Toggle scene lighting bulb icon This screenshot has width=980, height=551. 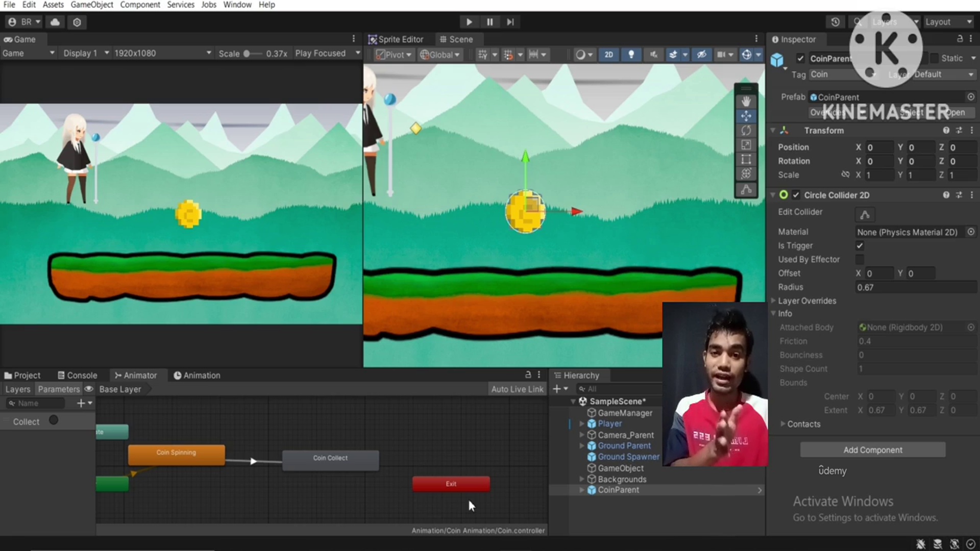coord(631,55)
